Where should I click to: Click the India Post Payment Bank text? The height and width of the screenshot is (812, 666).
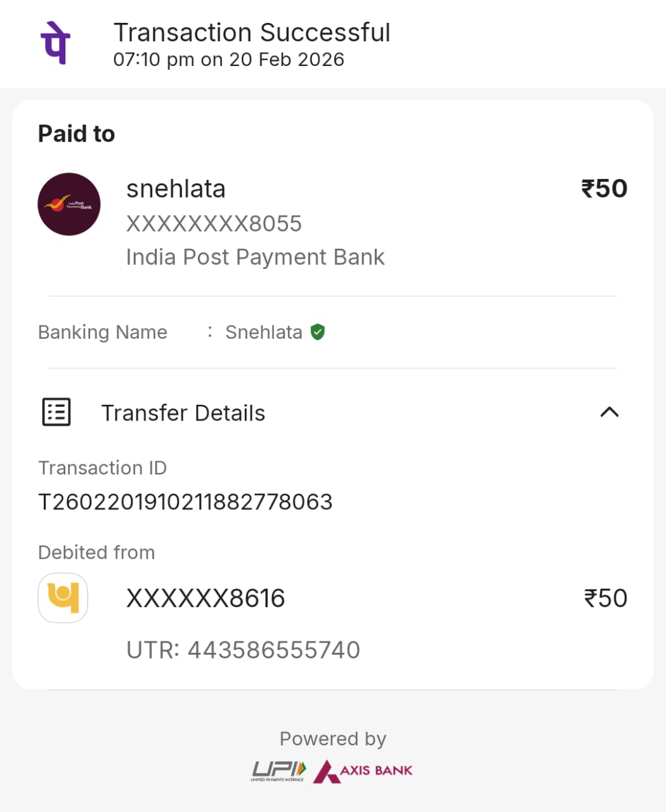pyautogui.click(x=255, y=257)
